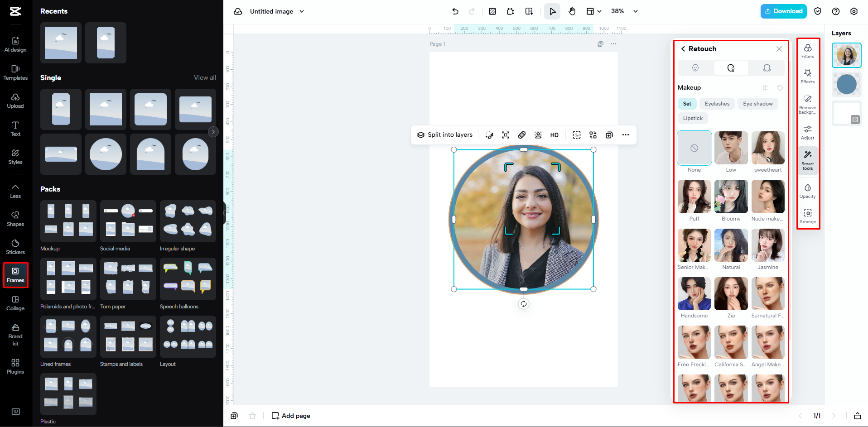Open the Filters panel
Viewport: 868px width, 427px height.
tap(807, 51)
